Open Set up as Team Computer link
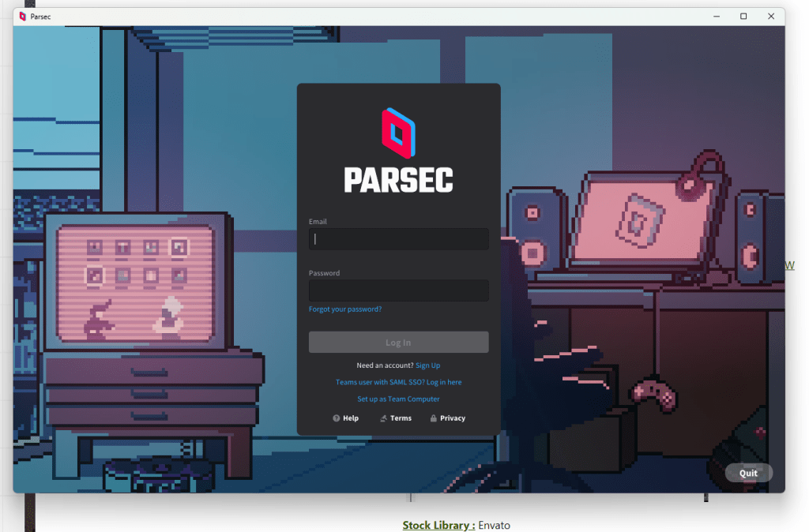 398,399
